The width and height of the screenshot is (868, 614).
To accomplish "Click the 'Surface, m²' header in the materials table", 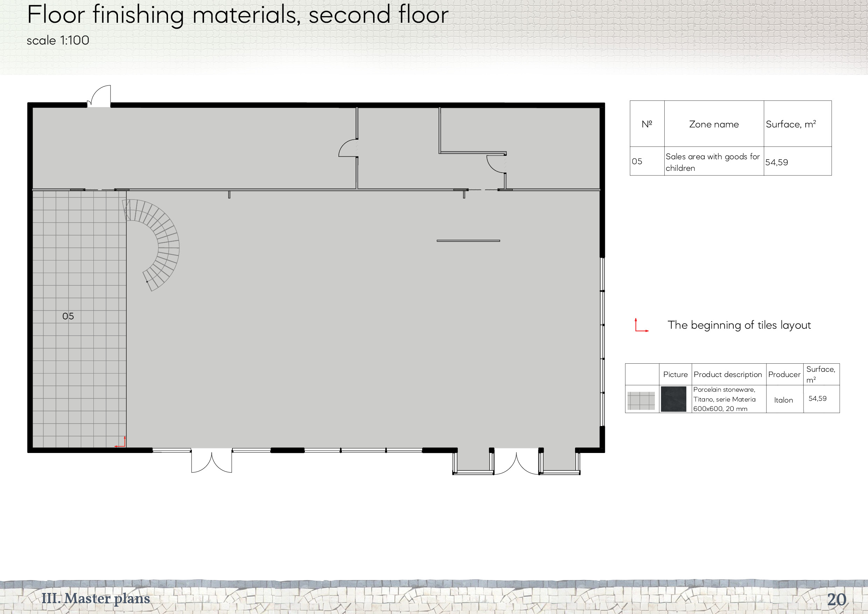I will pyautogui.click(x=820, y=374).
